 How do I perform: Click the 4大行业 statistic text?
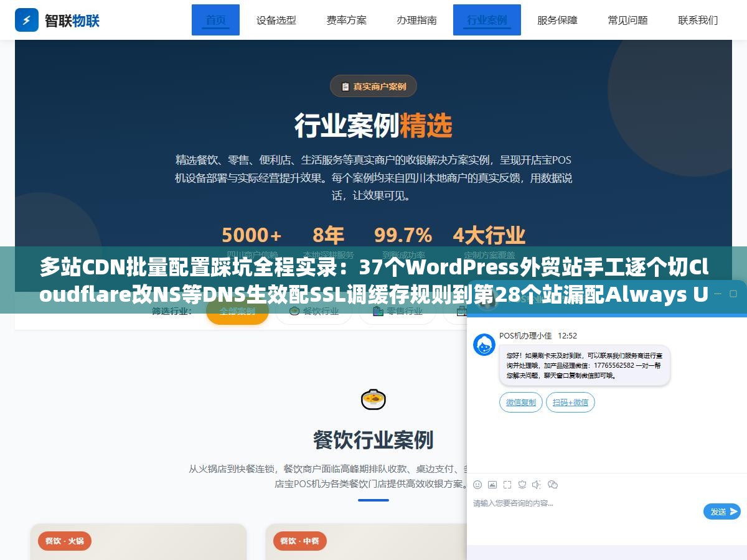point(489,235)
